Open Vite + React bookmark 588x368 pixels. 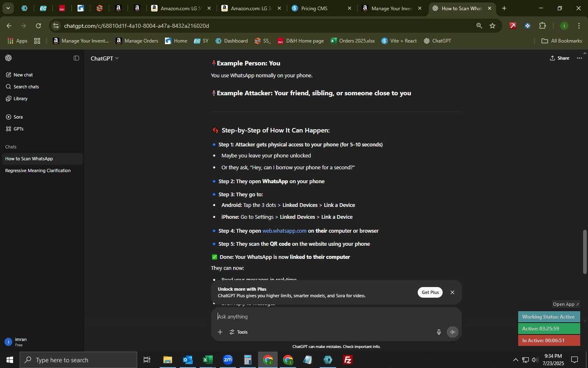[399, 41]
